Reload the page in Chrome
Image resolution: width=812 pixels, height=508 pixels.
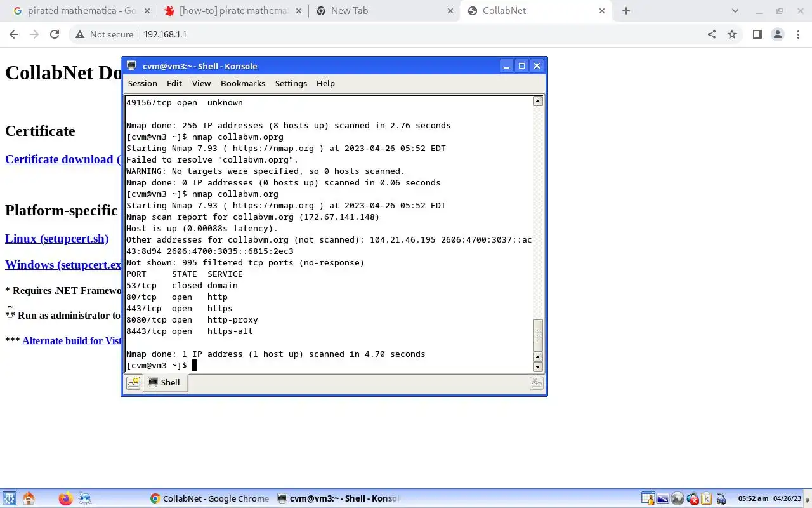55,34
